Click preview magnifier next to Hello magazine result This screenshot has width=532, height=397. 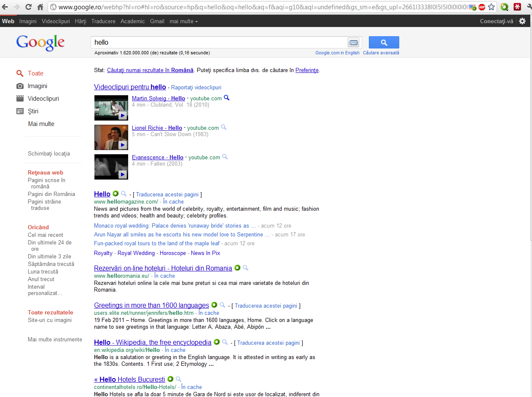click(124, 194)
